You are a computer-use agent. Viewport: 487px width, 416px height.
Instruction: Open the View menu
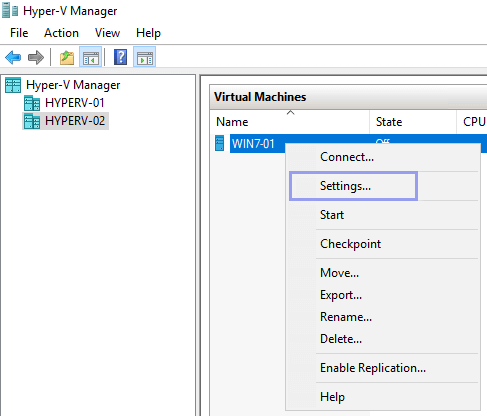click(107, 33)
